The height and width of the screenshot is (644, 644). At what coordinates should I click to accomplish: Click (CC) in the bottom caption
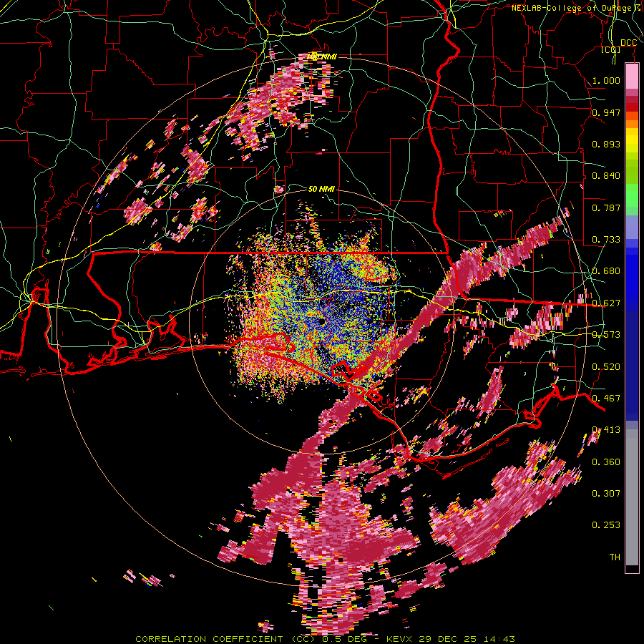tap(303, 639)
